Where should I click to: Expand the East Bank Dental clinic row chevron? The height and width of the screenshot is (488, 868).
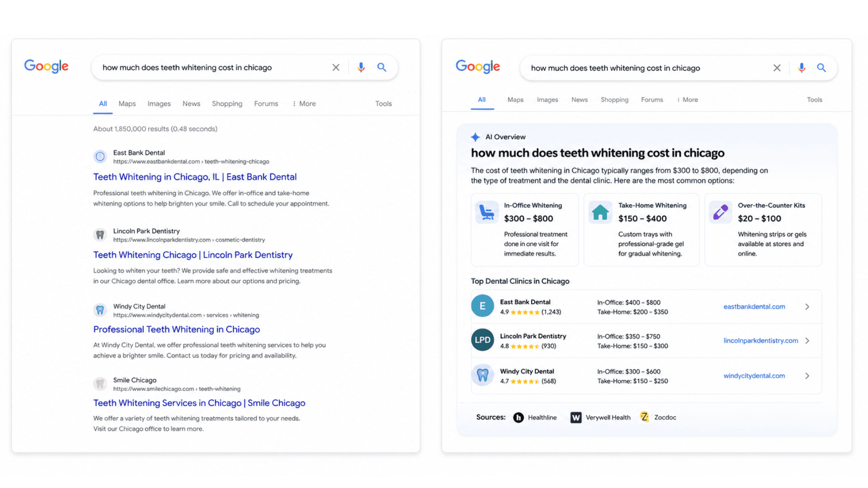pyautogui.click(x=807, y=307)
